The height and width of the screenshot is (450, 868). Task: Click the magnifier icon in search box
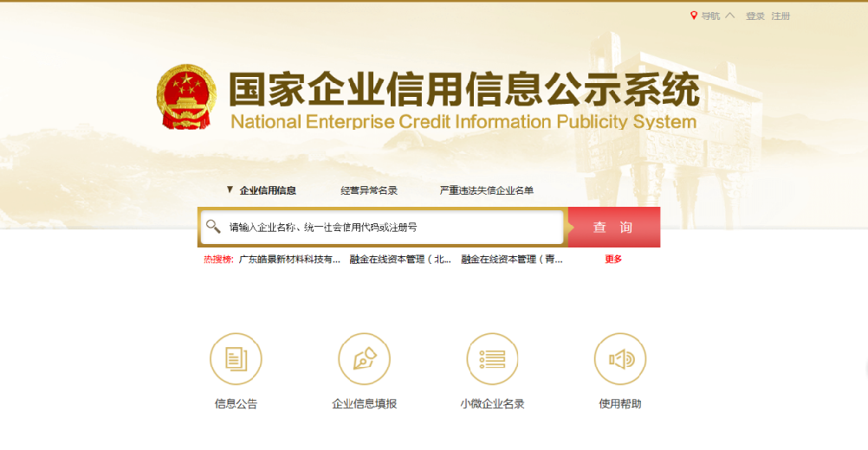coord(213,227)
